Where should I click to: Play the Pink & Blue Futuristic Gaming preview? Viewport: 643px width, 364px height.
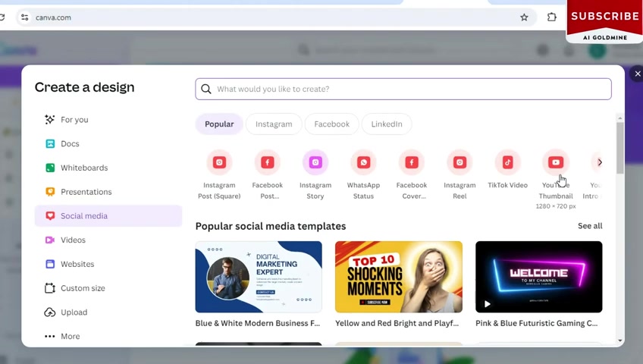(487, 304)
